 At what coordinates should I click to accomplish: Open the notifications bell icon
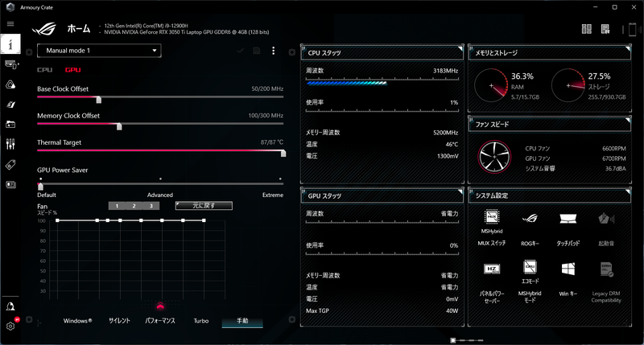coord(10,306)
